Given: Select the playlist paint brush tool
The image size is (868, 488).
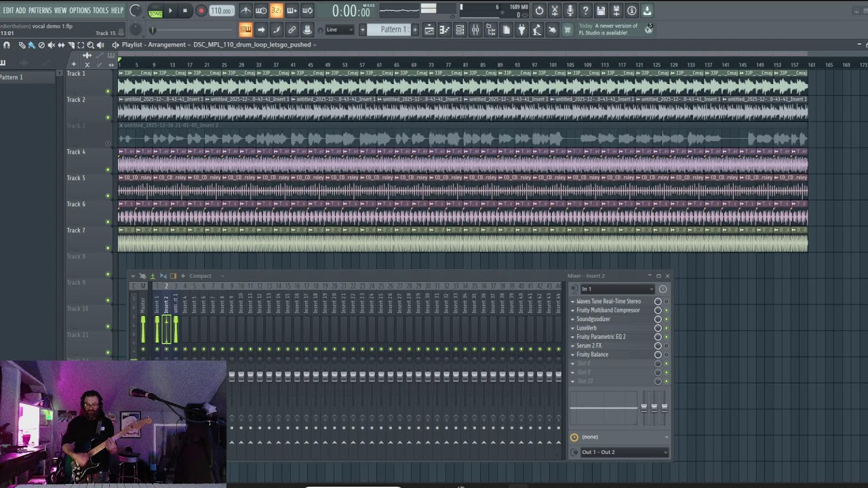Looking at the screenshot, I should (31, 45).
